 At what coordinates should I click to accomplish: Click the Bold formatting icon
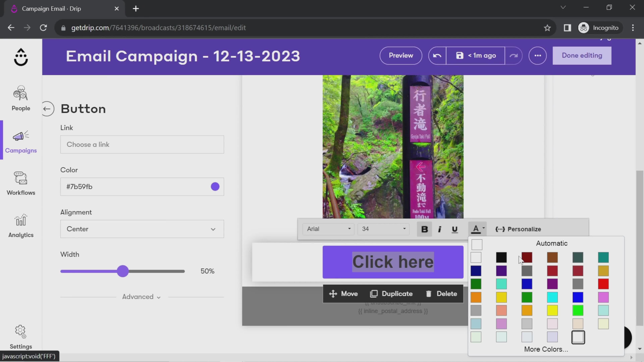point(424,229)
